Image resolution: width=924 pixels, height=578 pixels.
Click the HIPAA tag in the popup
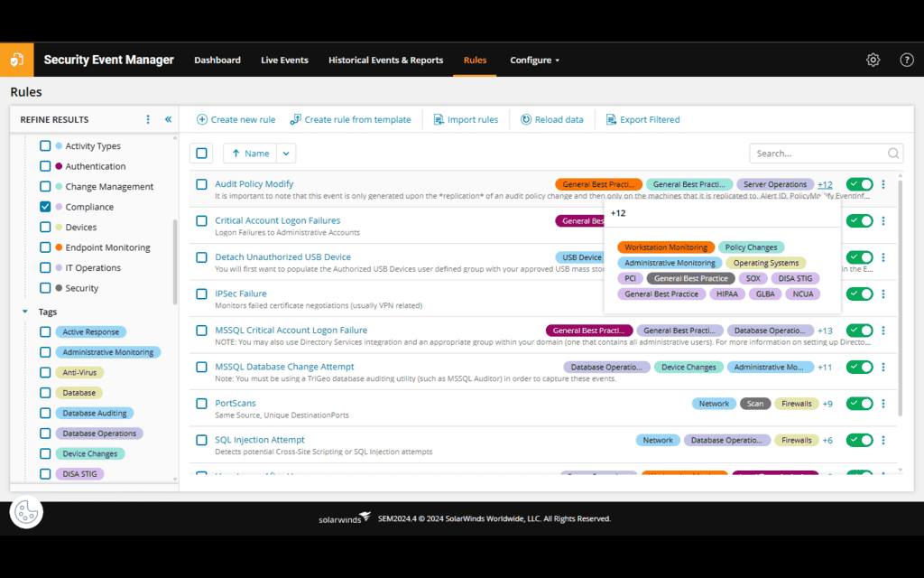pos(727,294)
